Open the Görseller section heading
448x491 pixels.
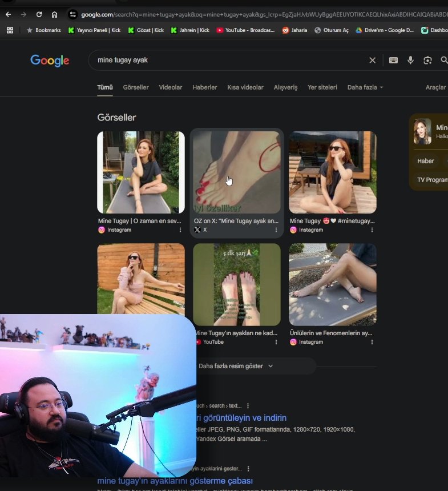(116, 118)
